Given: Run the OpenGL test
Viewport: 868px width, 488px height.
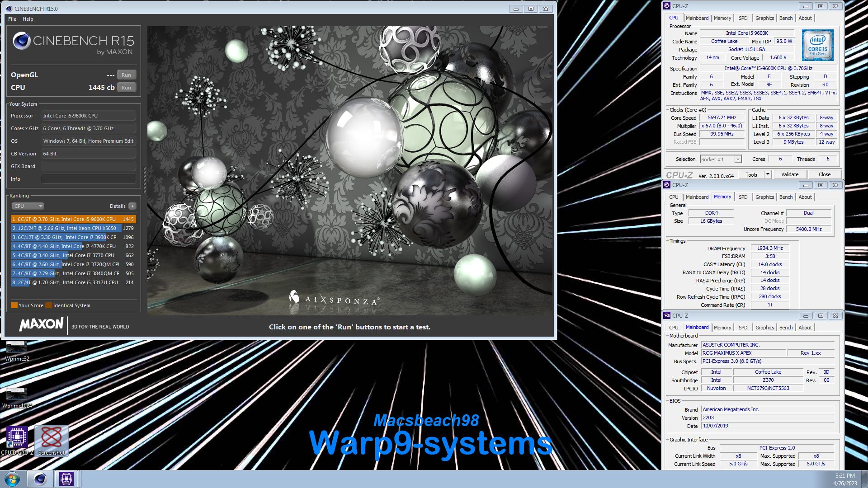Looking at the screenshot, I should tap(127, 75).
